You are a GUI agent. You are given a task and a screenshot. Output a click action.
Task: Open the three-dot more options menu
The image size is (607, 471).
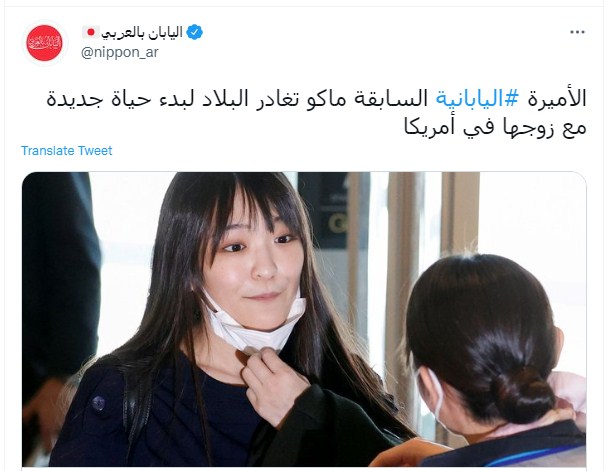577,33
